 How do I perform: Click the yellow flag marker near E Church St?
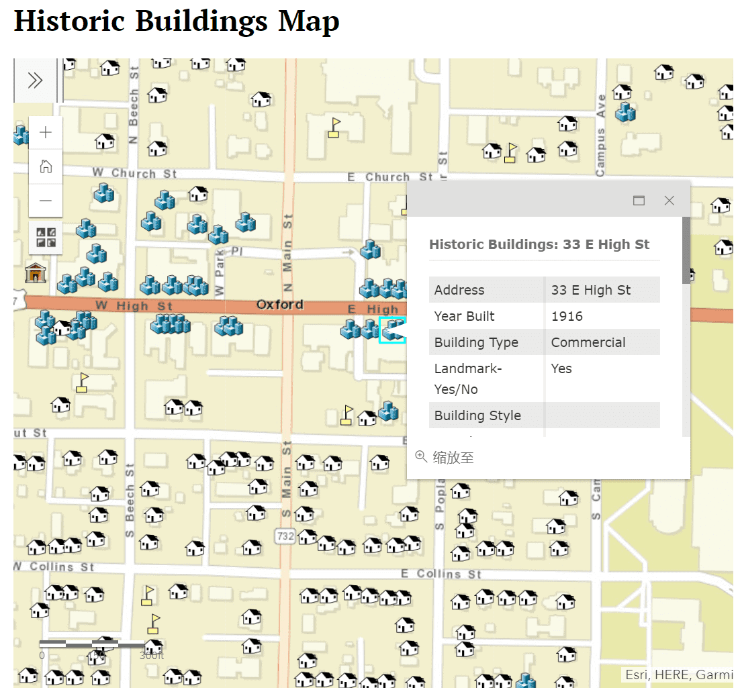(x=334, y=128)
